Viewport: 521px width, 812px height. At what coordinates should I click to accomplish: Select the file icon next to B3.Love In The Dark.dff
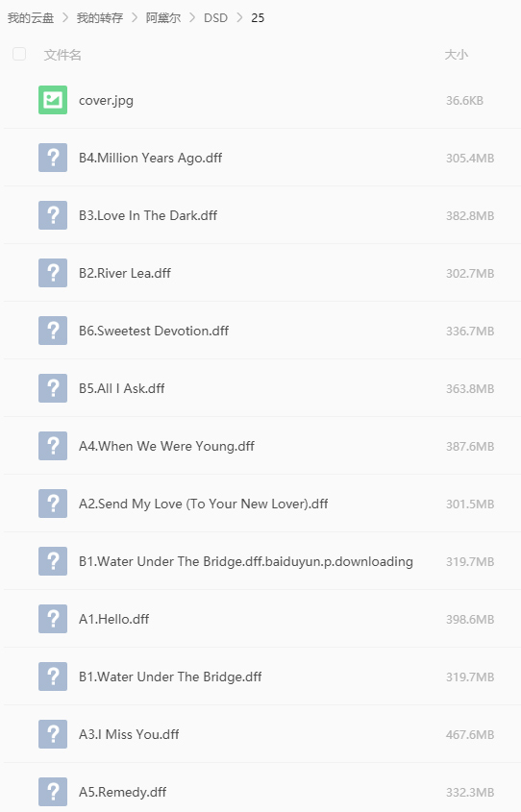tap(53, 215)
